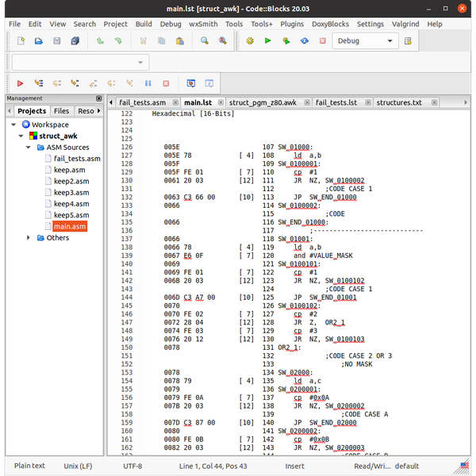
Task: Select keep3.asm in the project tree
Action: click(71, 193)
